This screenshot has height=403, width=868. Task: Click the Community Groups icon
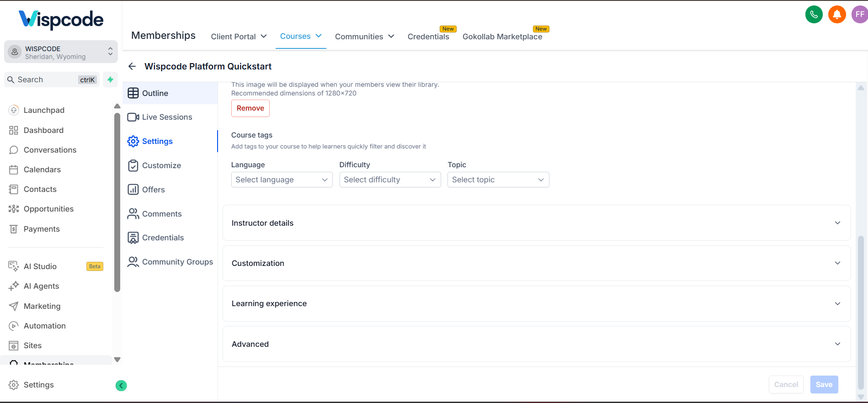point(133,262)
